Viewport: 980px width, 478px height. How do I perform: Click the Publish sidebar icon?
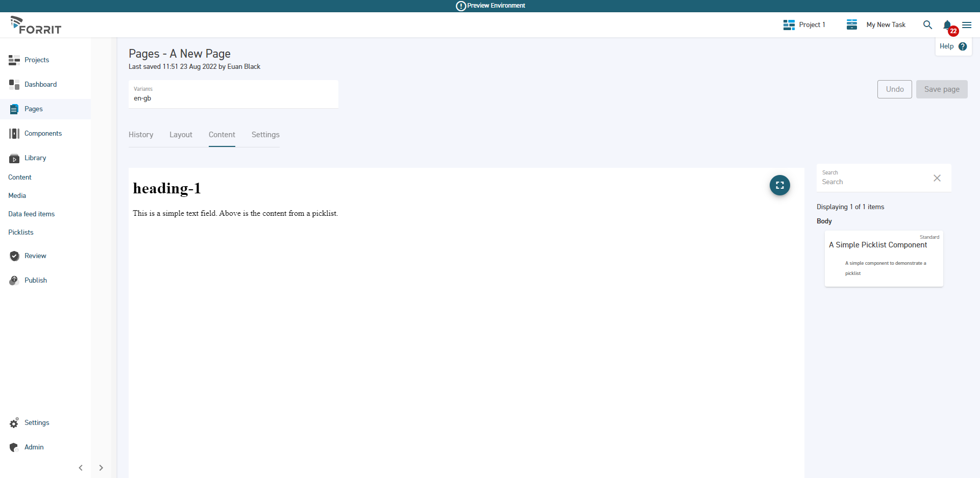click(14, 281)
